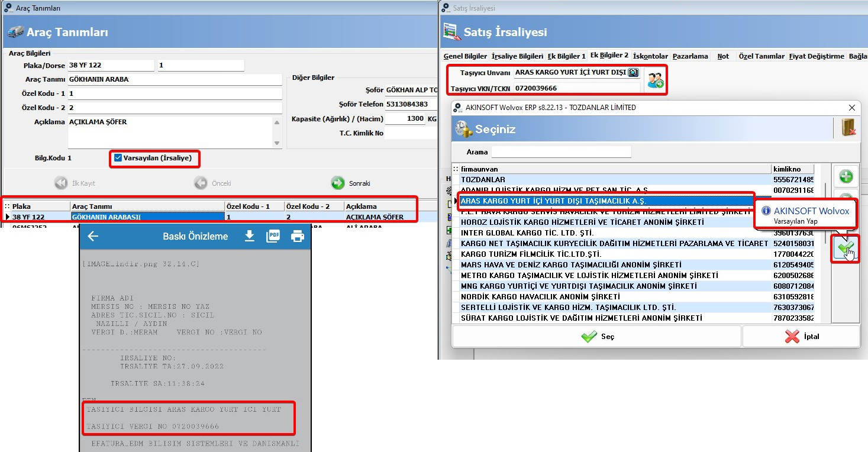The height and width of the screenshot is (452, 868).
Task: Add a new record with green plus
Action: pos(846,176)
